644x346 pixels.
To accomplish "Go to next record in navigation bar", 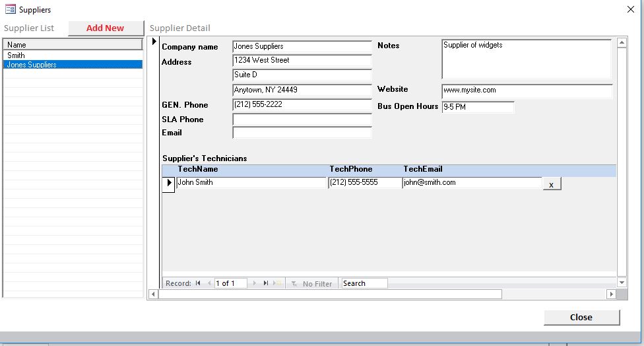I will (255, 283).
